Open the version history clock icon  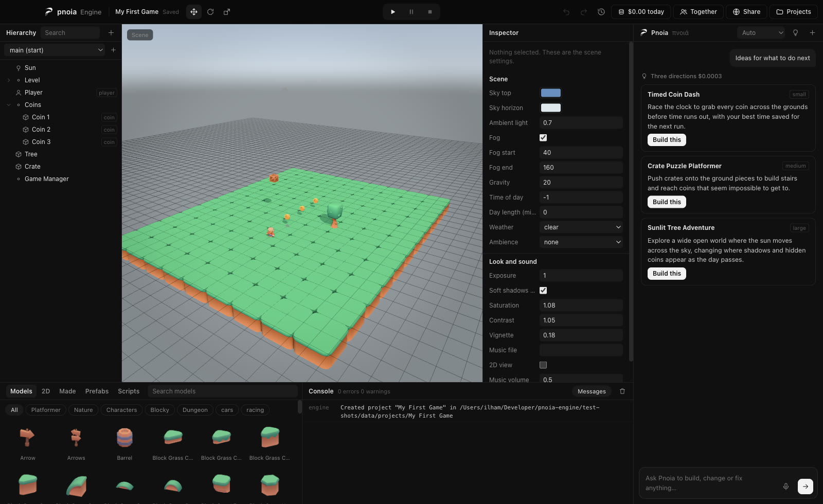(601, 12)
